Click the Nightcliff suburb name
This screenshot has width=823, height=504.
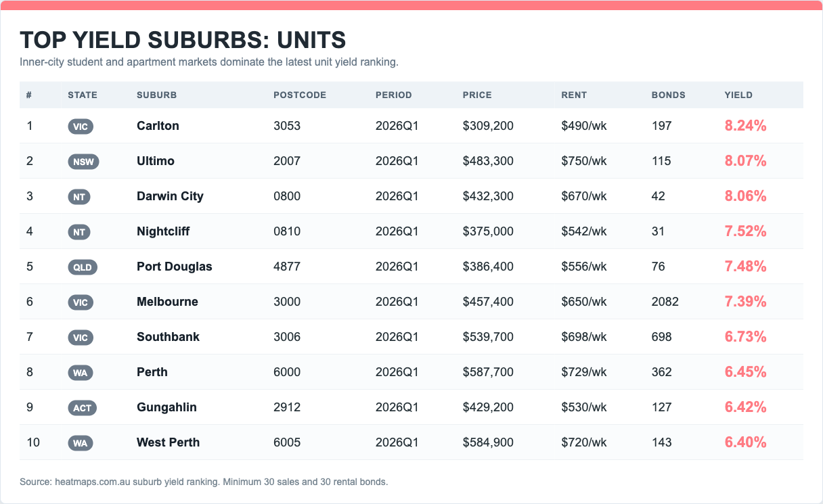[163, 231]
